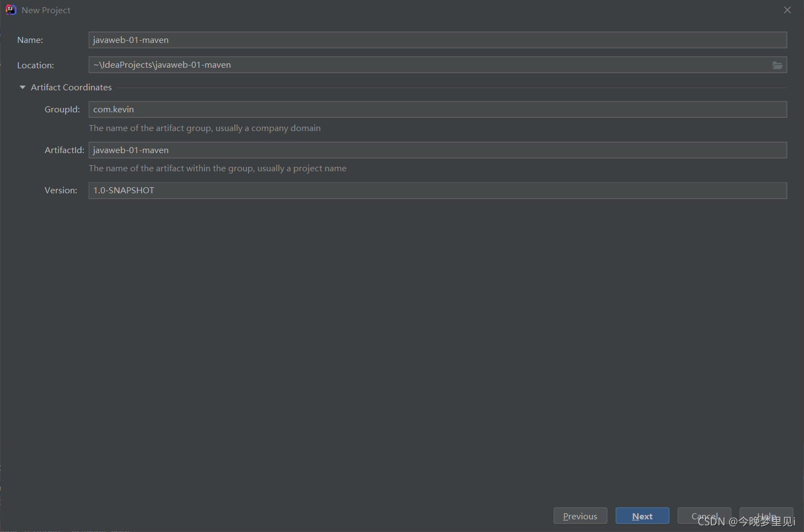This screenshot has width=804, height=532.
Task: Open Help for the dialog
Action: pyautogui.click(x=767, y=516)
